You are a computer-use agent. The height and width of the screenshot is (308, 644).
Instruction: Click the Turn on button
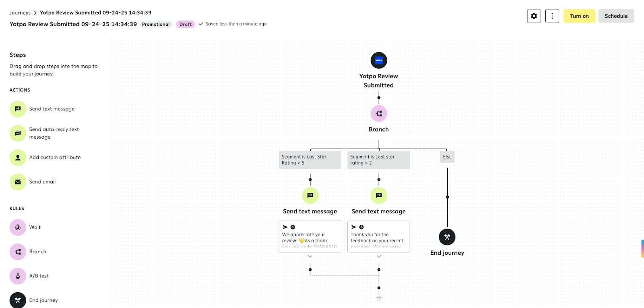(x=579, y=16)
